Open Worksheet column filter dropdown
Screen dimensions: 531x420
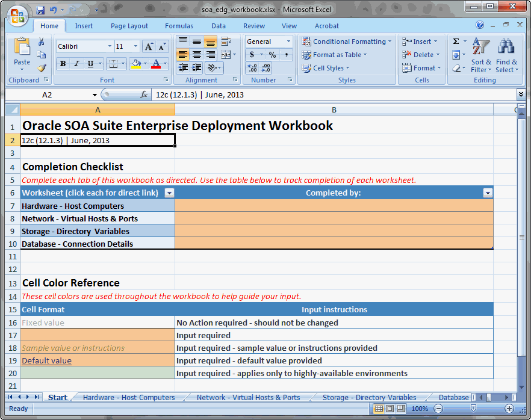[x=169, y=193]
